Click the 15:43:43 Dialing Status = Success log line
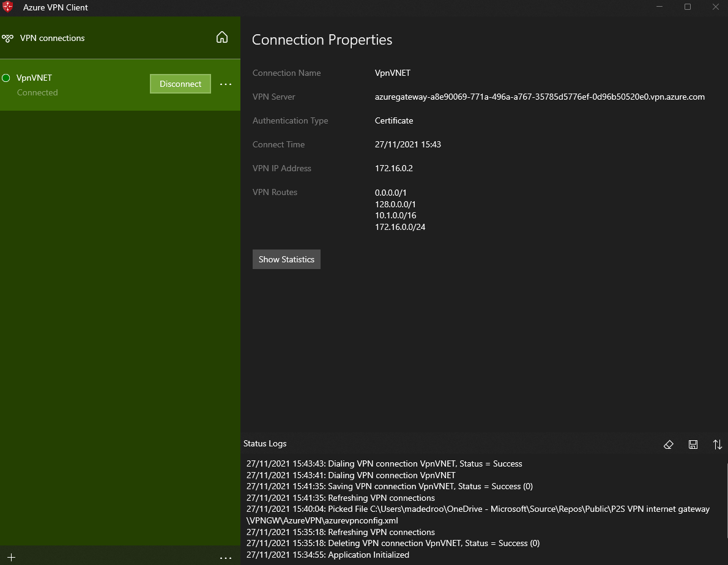The width and height of the screenshot is (728, 565). pyautogui.click(x=384, y=464)
